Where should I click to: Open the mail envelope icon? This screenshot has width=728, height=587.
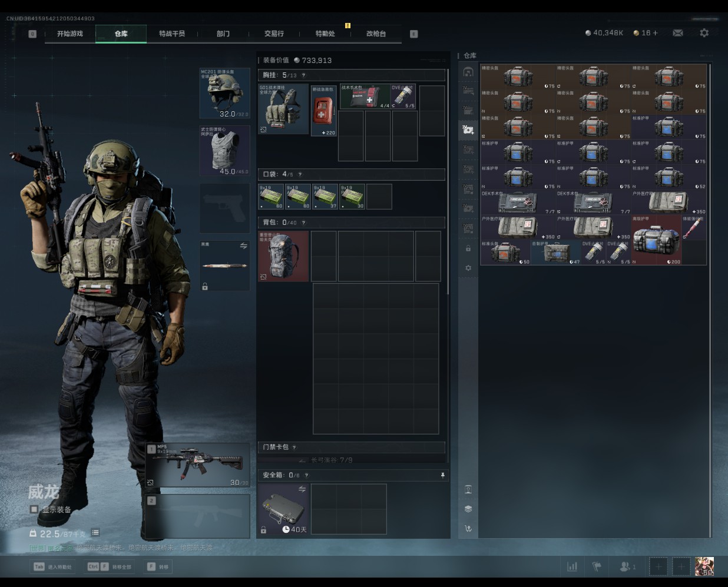tap(678, 33)
